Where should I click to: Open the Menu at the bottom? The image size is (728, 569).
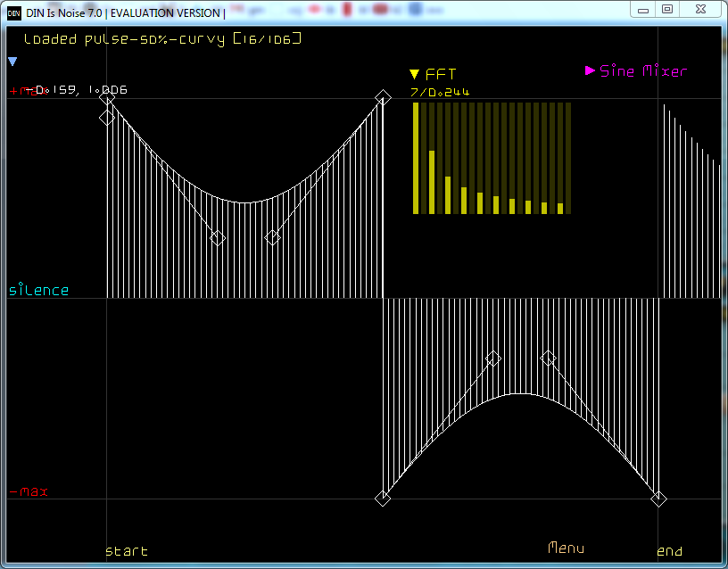566,548
